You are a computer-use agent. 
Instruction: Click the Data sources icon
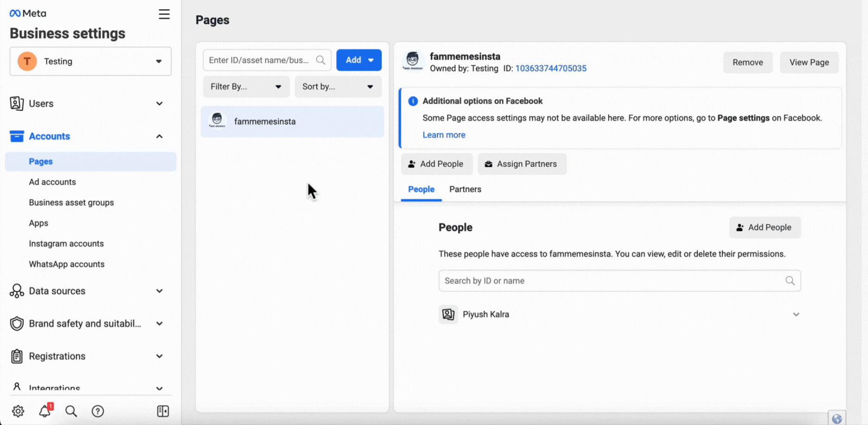(17, 291)
